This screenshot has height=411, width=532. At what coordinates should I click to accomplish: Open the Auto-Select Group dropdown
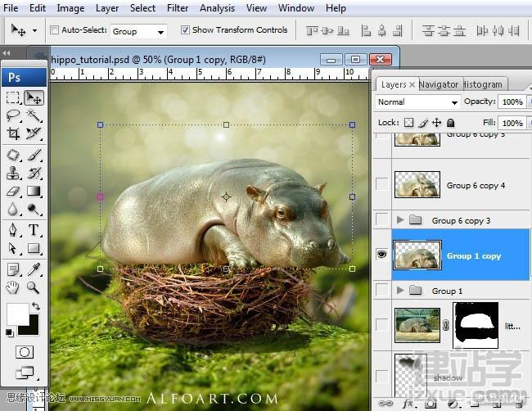(x=138, y=32)
